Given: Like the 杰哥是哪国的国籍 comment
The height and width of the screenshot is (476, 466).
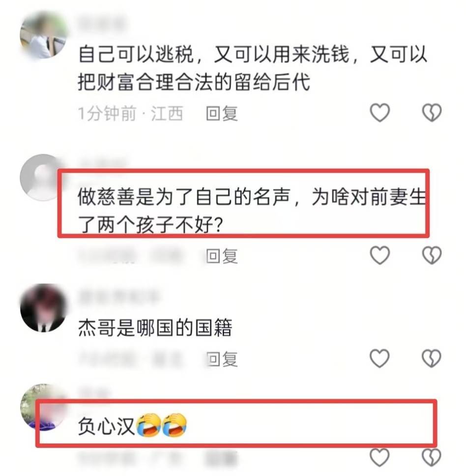Looking at the screenshot, I should pyautogui.click(x=380, y=358).
